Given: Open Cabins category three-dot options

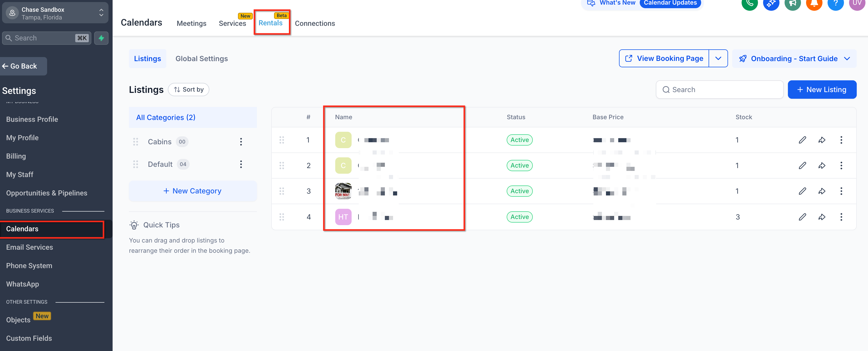Looking at the screenshot, I should tap(241, 142).
